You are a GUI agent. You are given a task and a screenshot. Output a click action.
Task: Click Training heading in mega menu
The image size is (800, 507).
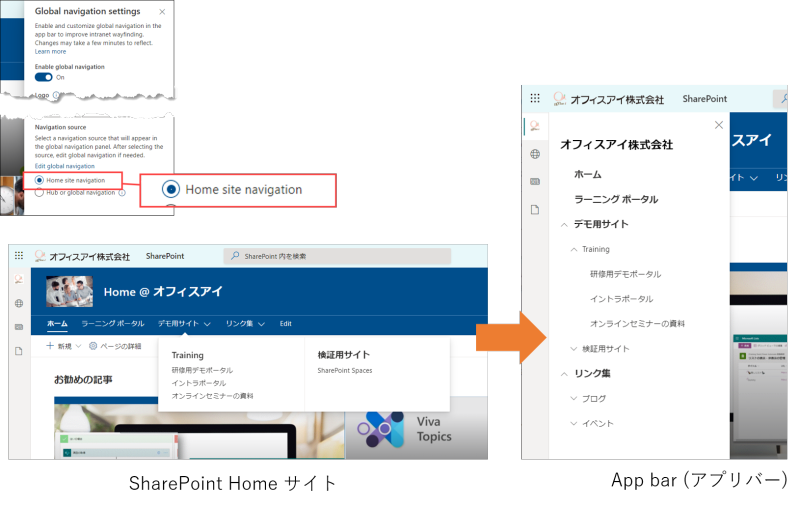187,355
